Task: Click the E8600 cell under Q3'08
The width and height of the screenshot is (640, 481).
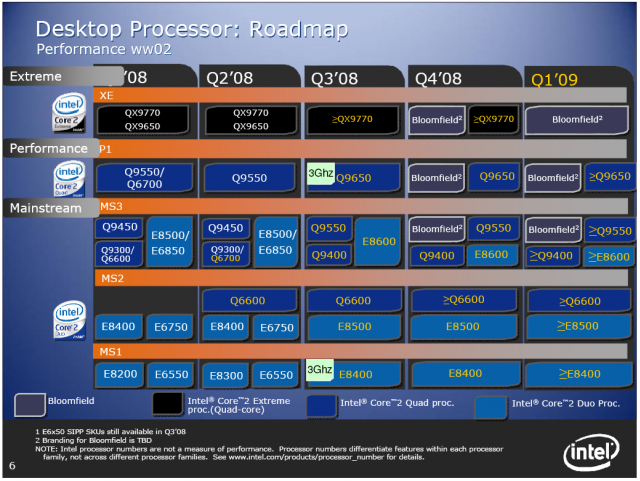Action: click(x=378, y=241)
